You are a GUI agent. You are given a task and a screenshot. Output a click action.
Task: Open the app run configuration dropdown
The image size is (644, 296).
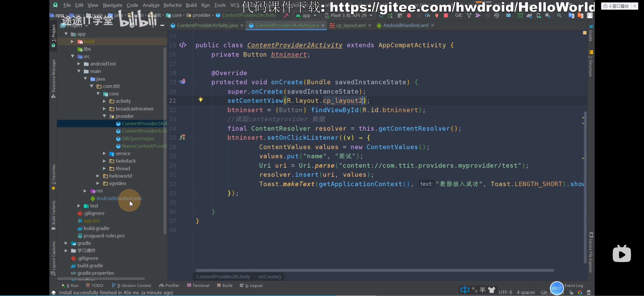tap(306, 15)
